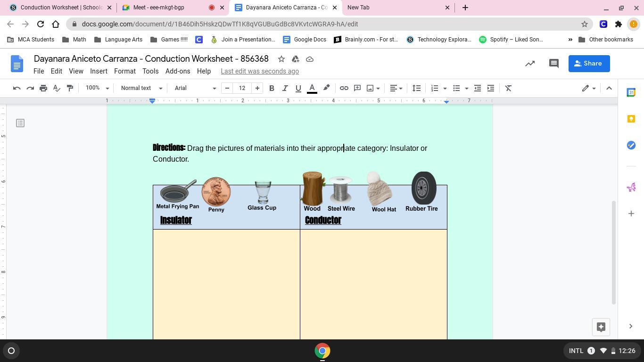
Task: Click the Print icon in toolbar
Action: 43,88
